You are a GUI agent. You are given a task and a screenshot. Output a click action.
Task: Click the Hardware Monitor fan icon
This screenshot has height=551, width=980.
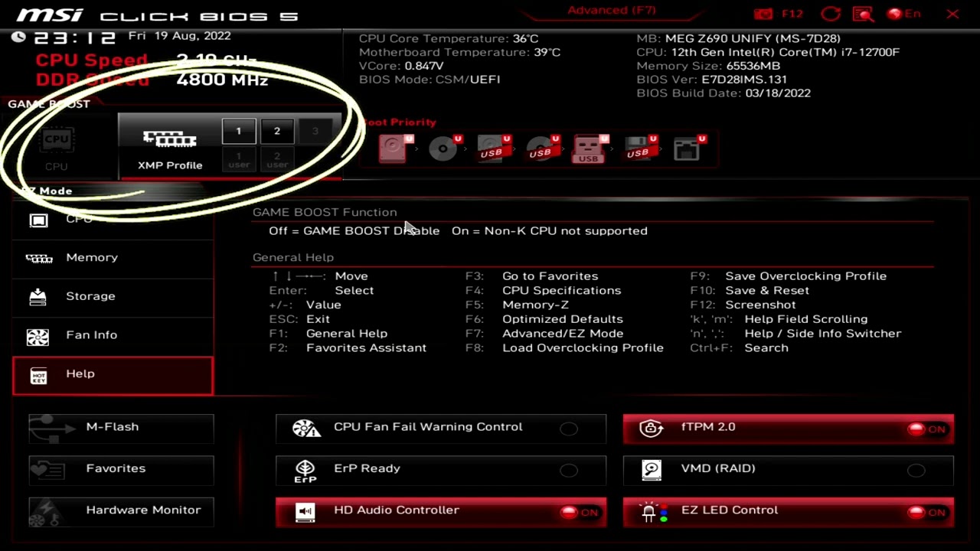(46, 511)
